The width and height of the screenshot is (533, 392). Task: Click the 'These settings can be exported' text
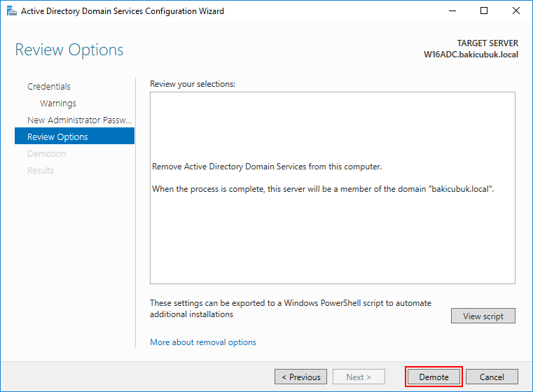(290, 309)
